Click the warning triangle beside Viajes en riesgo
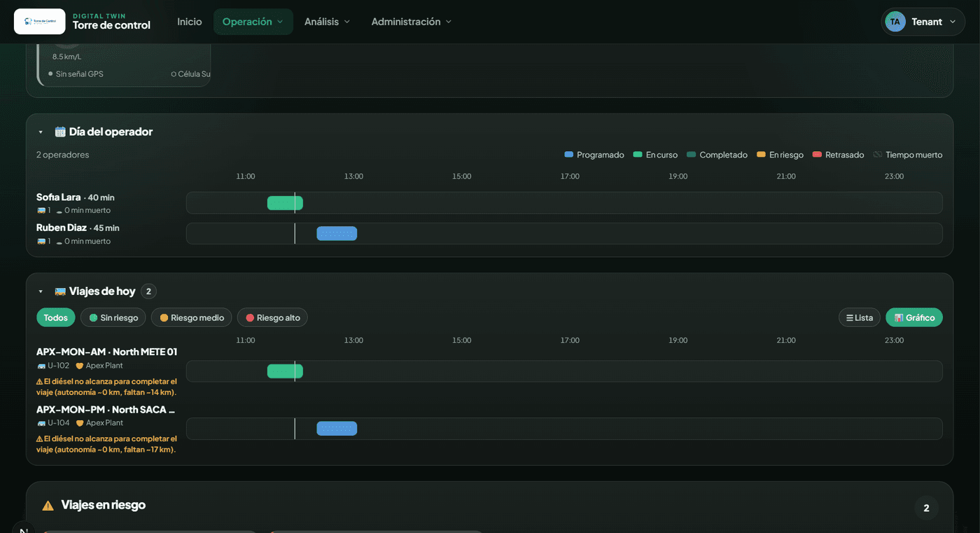This screenshot has height=533, width=980. (x=48, y=505)
